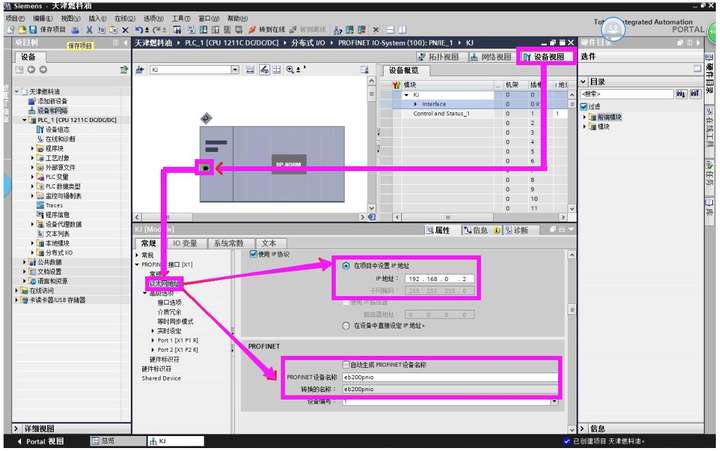The width and height of the screenshot is (720, 451).
Task: Switch to the System Constants (系统常数) tab
Action: [228, 243]
